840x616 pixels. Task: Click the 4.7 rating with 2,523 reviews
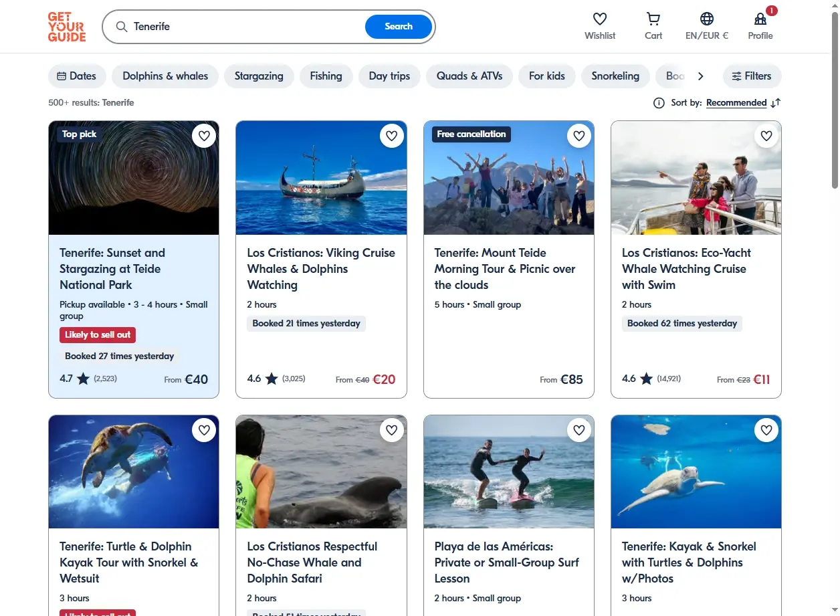click(x=88, y=379)
